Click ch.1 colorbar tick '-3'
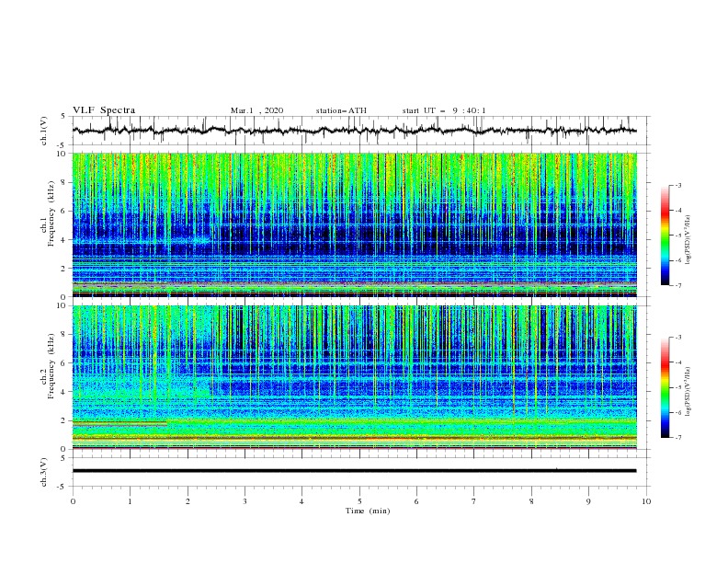 click(x=678, y=185)
